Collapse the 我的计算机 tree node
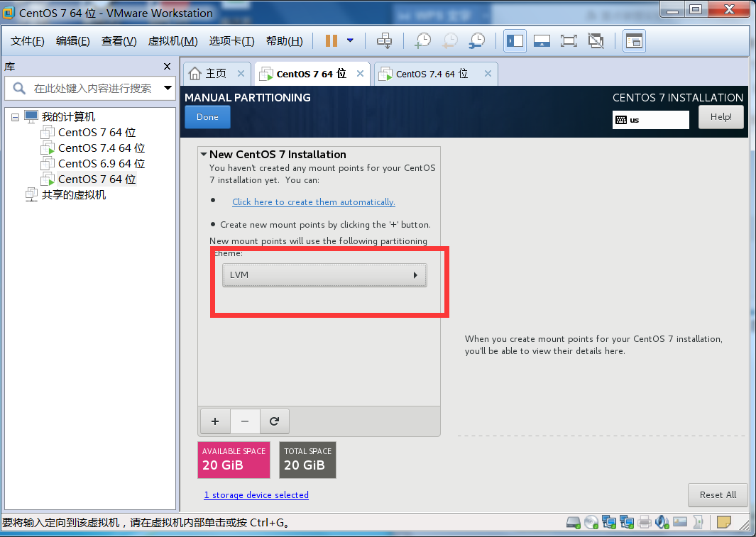 point(16,117)
